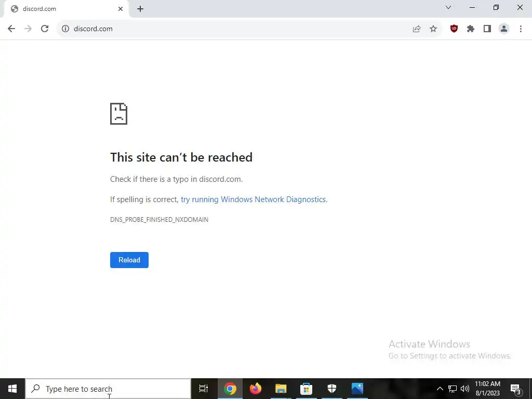Open the Chrome profile avatar menu

[504, 29]
